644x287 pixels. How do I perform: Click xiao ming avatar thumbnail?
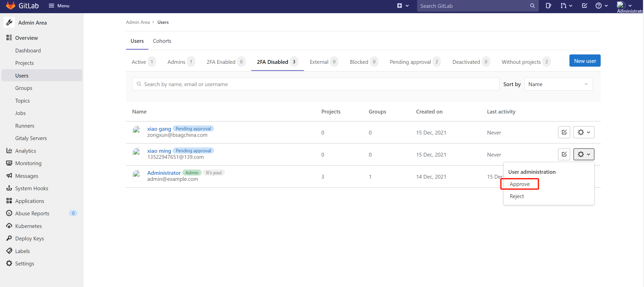(138, 154)
